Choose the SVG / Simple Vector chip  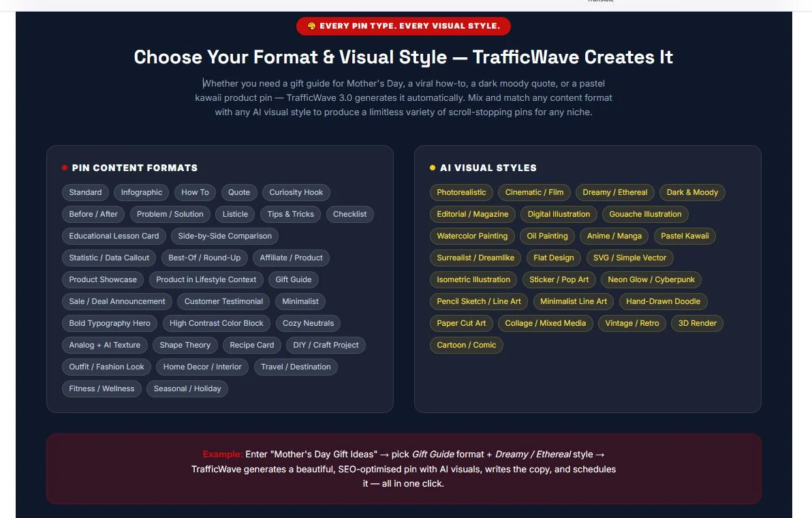click(x=629, y=258)
